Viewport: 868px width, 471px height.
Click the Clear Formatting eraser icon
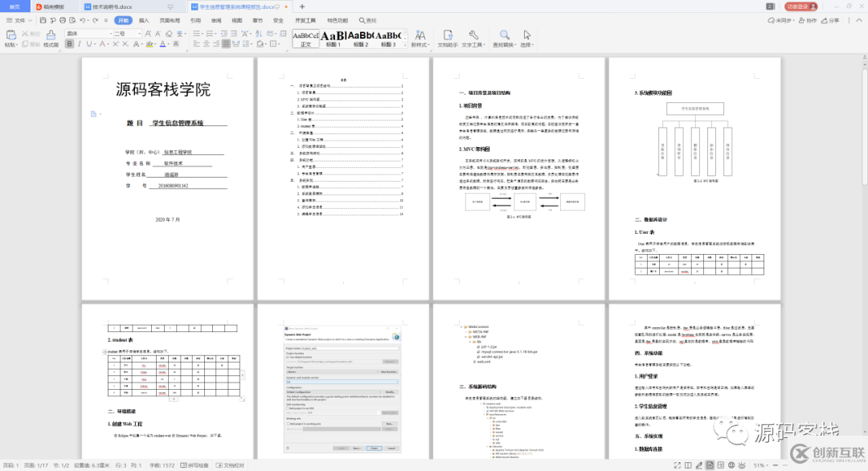pos(169,33)
